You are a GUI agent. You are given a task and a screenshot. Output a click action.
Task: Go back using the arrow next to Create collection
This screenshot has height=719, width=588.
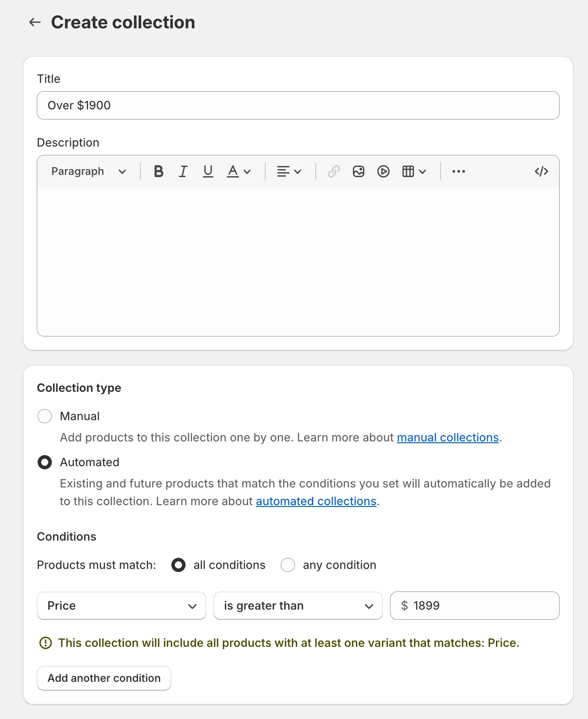pyautogui.click(x=35, y=22)
